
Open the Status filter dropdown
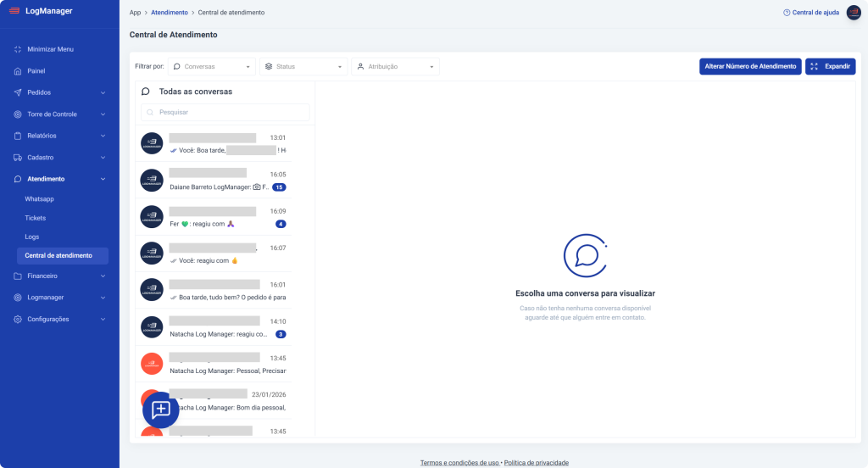[303, 66]
